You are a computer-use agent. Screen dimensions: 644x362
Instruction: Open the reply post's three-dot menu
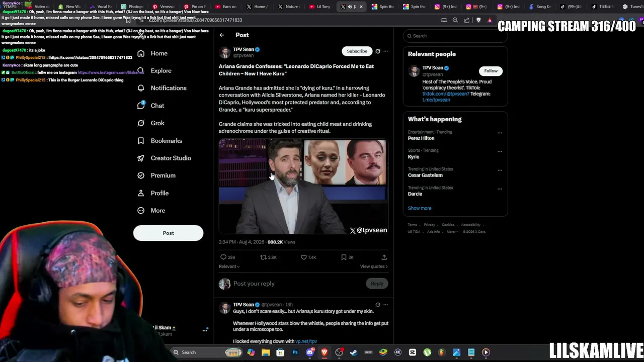[x=386, y=305]
